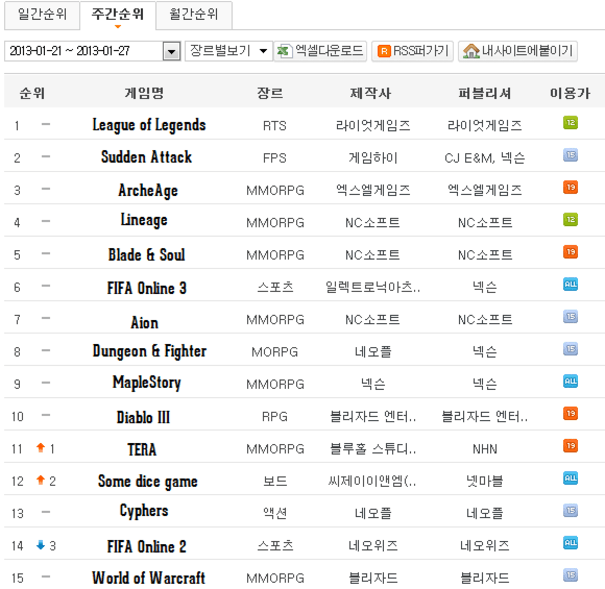Click the age 19 rating icon for Diablo III
Image resolution: width=605 pixels, height=589 pixels.
[x=570, y=413]
